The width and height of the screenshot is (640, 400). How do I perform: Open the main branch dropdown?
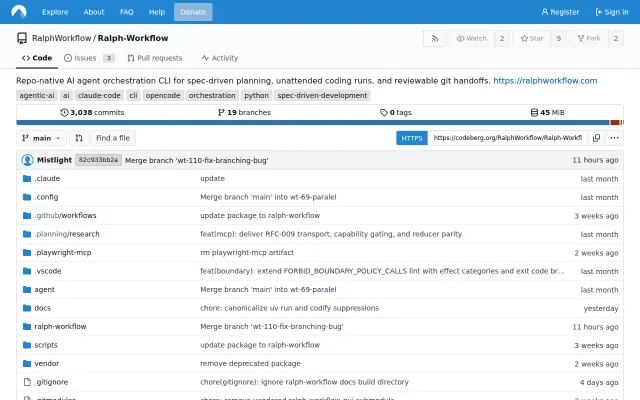(x=41, y=138)
